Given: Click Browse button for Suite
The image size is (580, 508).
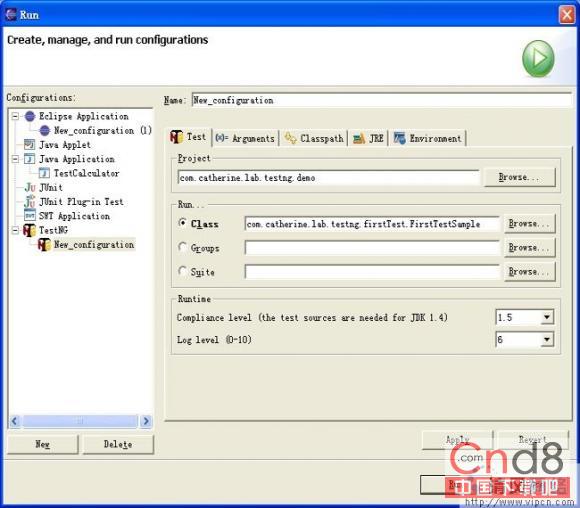Looking at the screenshot, I should coord(529,272).
